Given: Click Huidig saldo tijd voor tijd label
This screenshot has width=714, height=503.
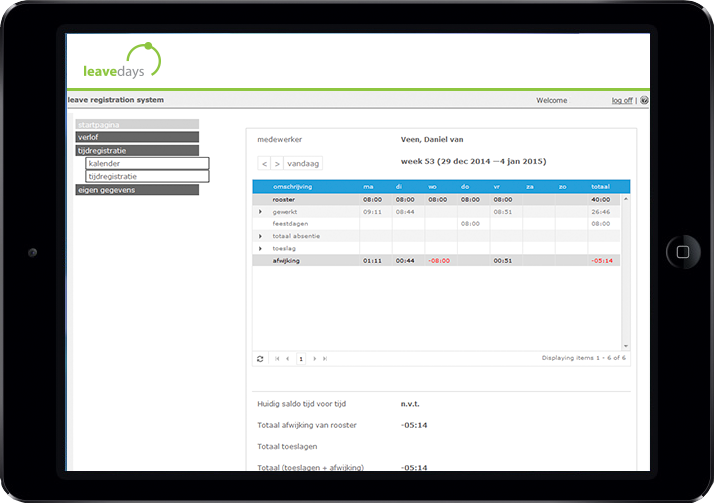Looking at the screenshot, I should [x=301, y=404].
